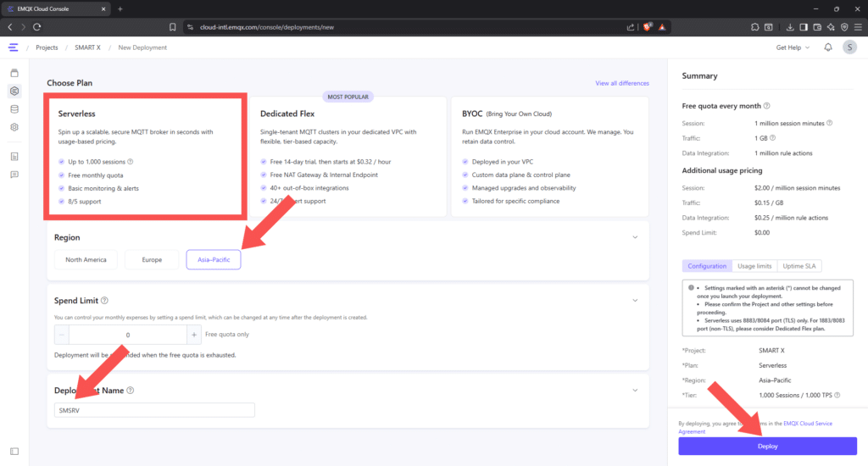The width and height of the screenshot is (868, 466).
Task: Open EMQX Cloud Service Agreement link
Action: tap(755, 427)
